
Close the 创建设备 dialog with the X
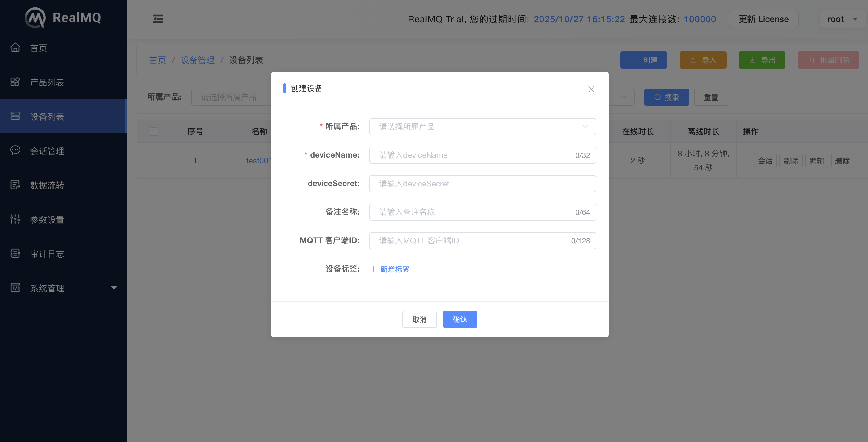591,89
